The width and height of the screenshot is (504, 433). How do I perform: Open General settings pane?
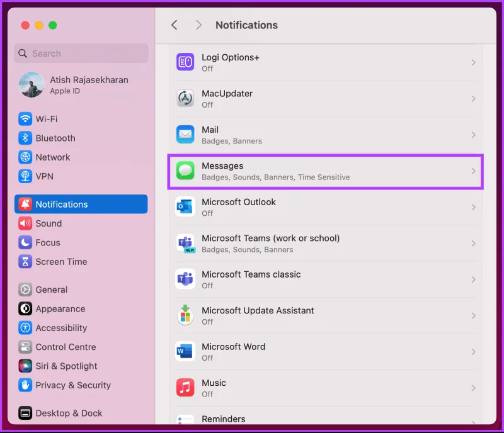point(81,290)
